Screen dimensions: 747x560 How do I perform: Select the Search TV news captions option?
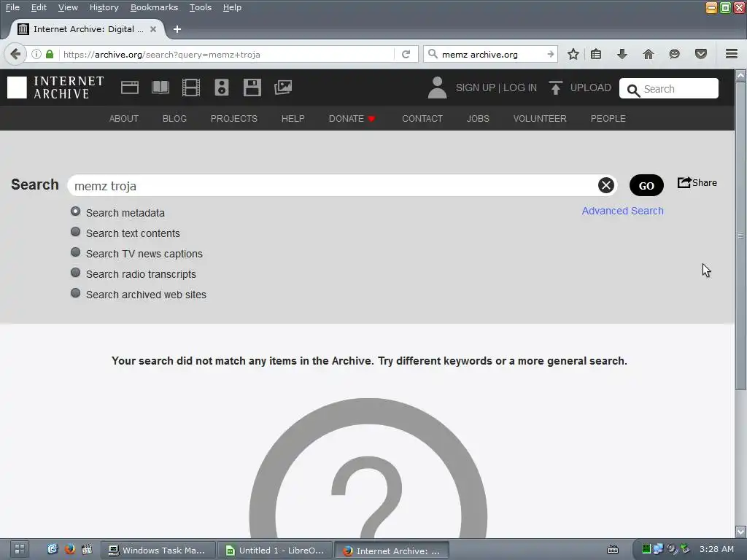(x=75, y=252)
